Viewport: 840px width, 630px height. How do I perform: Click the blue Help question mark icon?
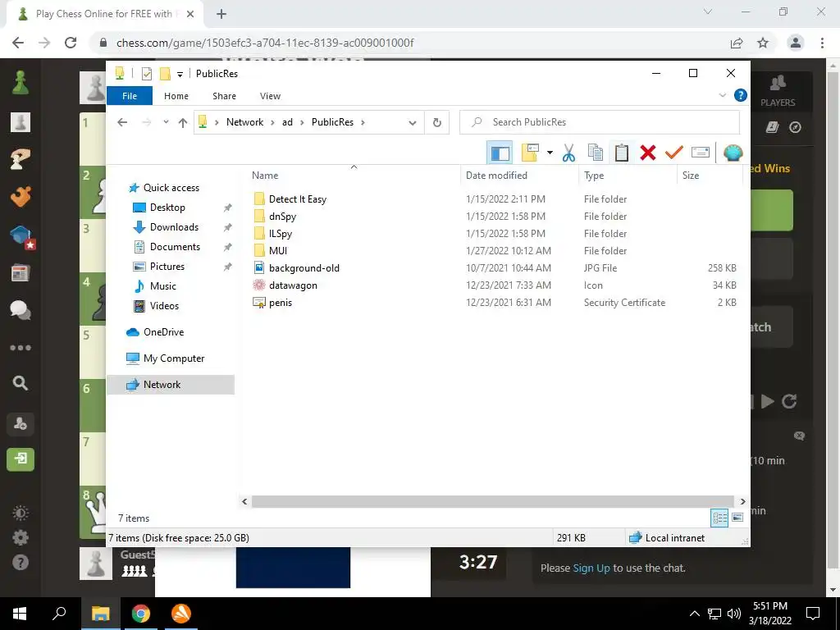point(741,95)
